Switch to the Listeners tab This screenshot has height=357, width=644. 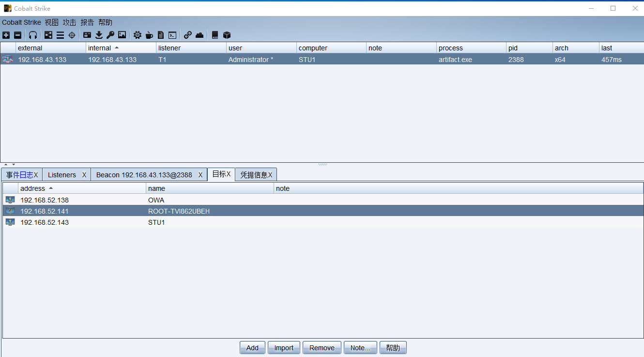[x=67, y=175]
